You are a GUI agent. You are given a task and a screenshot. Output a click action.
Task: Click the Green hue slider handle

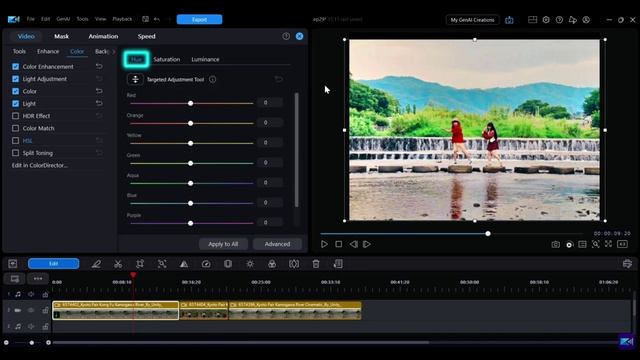point(191,163)
